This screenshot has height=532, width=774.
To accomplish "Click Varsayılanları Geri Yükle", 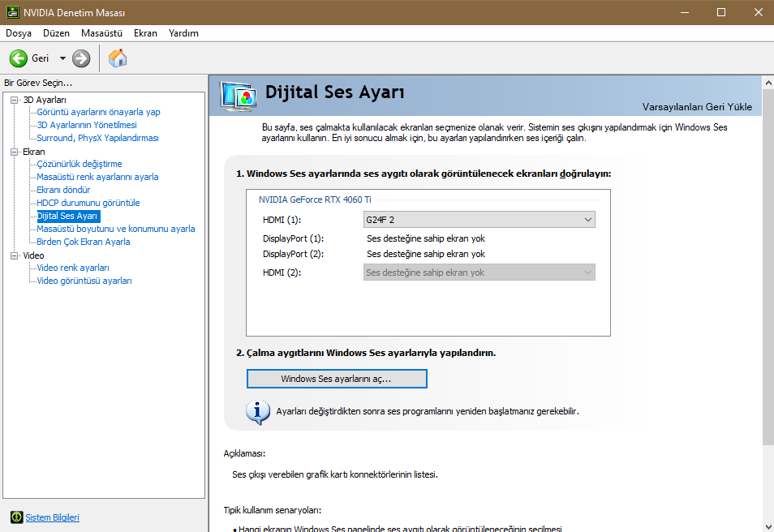I will (x=697, y=107).
